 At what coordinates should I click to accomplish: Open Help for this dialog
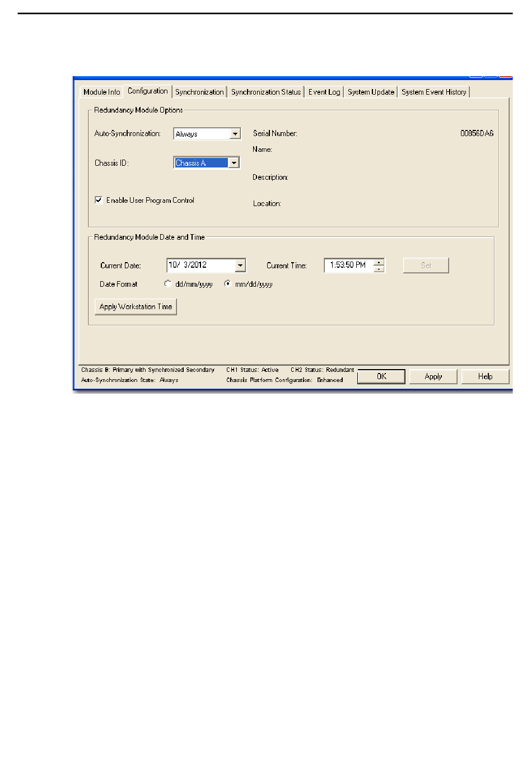pos(486,376)
